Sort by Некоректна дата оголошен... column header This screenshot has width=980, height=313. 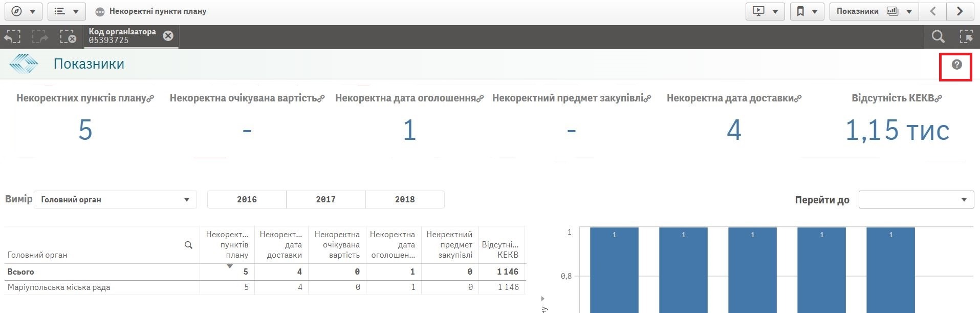pos(393,244)
